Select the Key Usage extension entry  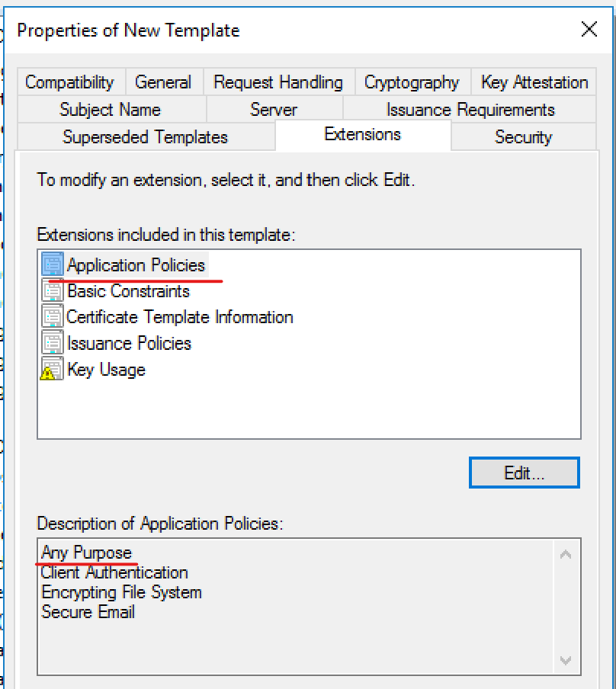point(106,370)
